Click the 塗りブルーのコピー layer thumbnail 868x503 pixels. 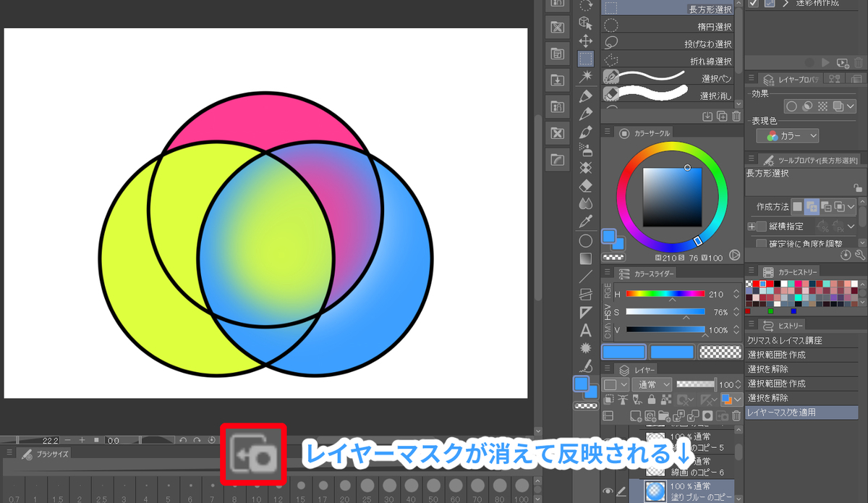click(x=656, y=490)
